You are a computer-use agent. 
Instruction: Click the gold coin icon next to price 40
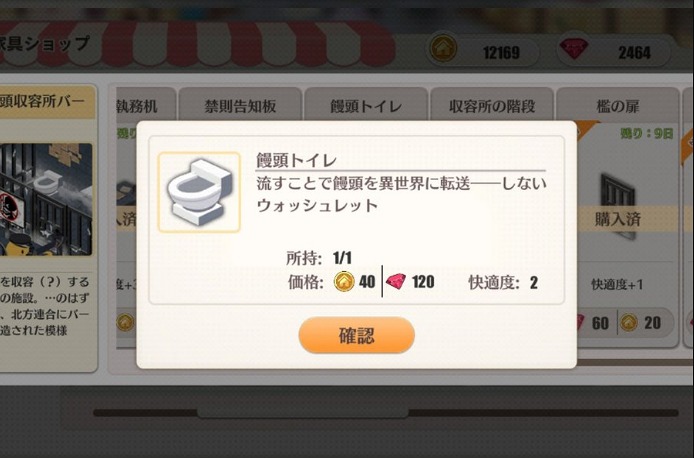(x=344, y=281)
